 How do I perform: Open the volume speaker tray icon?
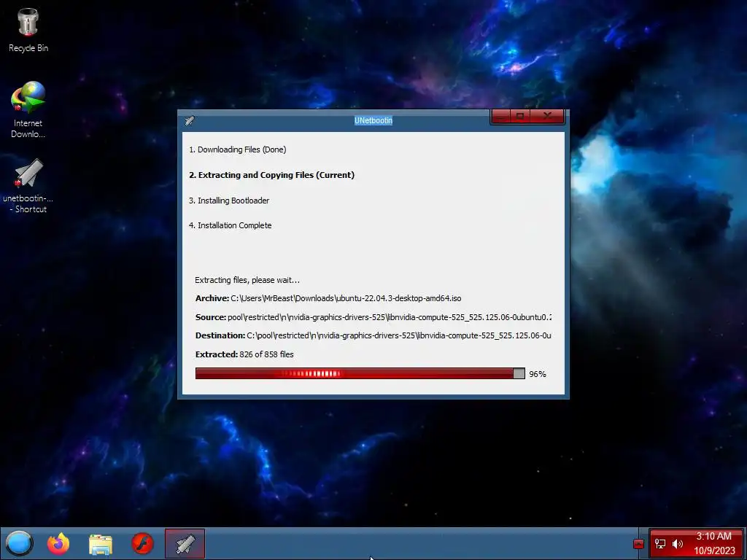coord(678,543)
